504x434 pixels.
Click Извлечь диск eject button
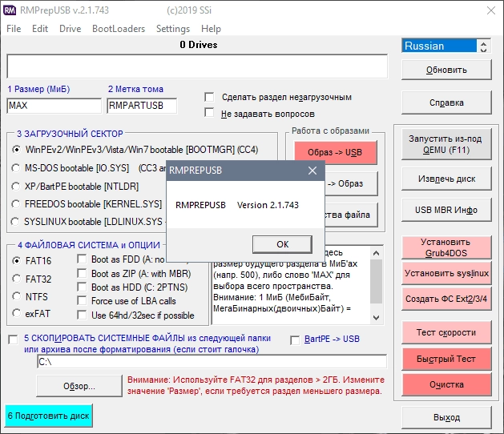click(446, 179)
